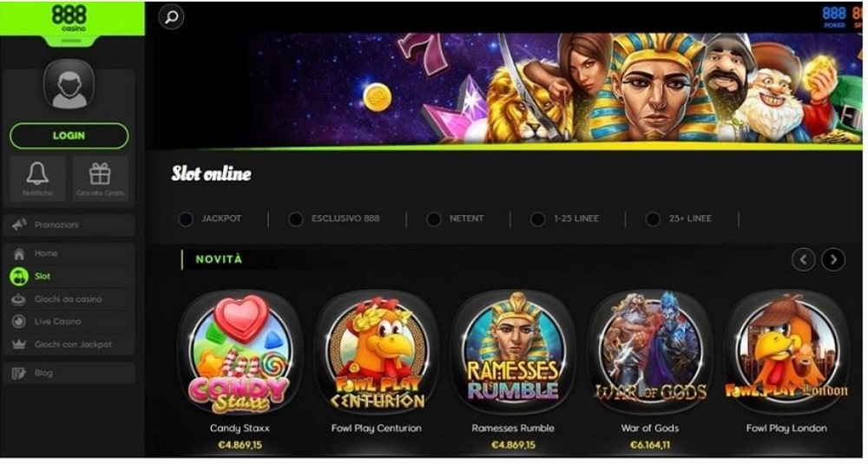Show previous games with left arrow
This screenshot has width=868, height=464.
tap(803, 259)
